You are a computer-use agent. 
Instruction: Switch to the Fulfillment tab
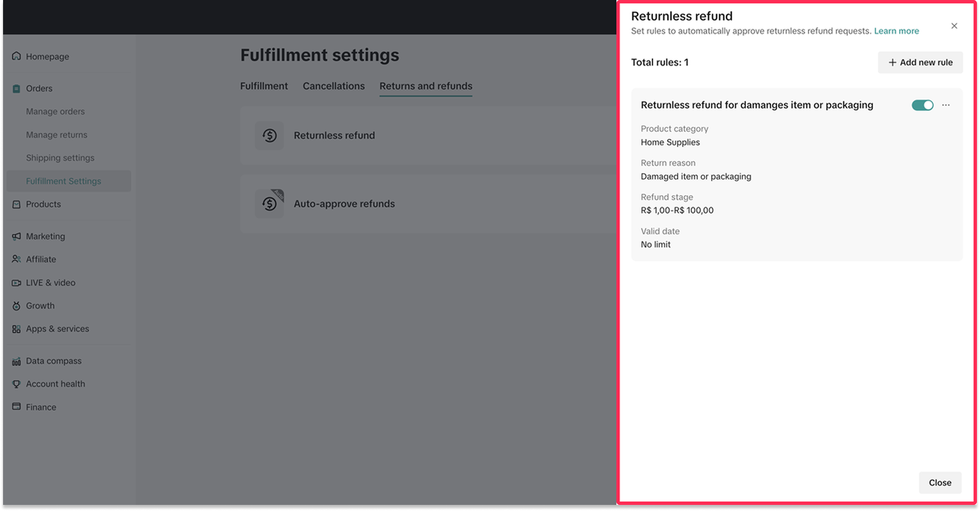point(264,86)
